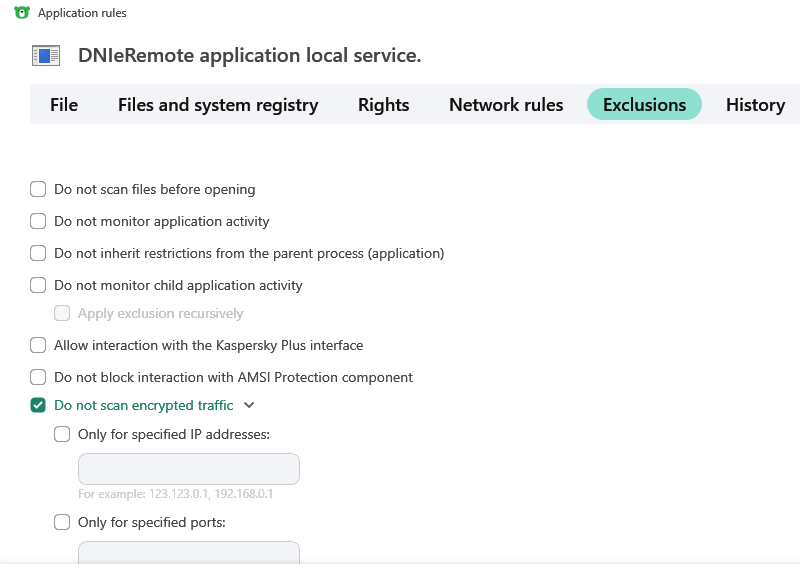Click the specified ports text field
Viewport: 800px width, 569px height.
tap(189, 553)
